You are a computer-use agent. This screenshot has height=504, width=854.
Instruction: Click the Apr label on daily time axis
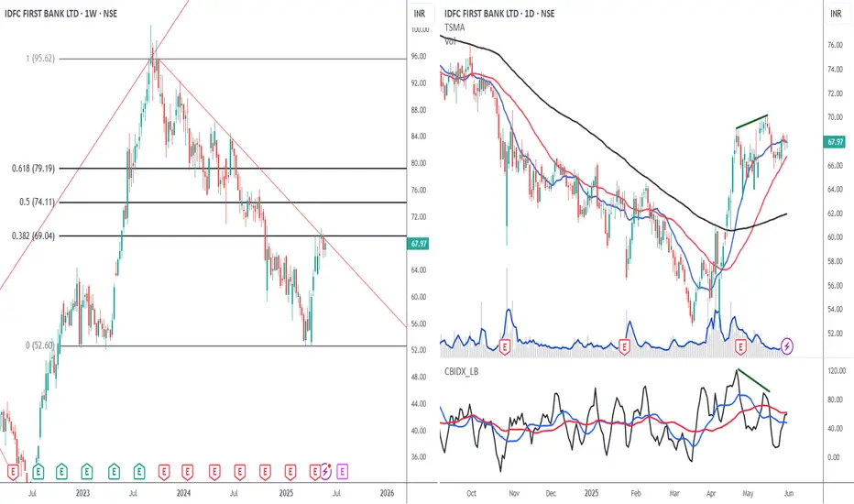[711, 493]
